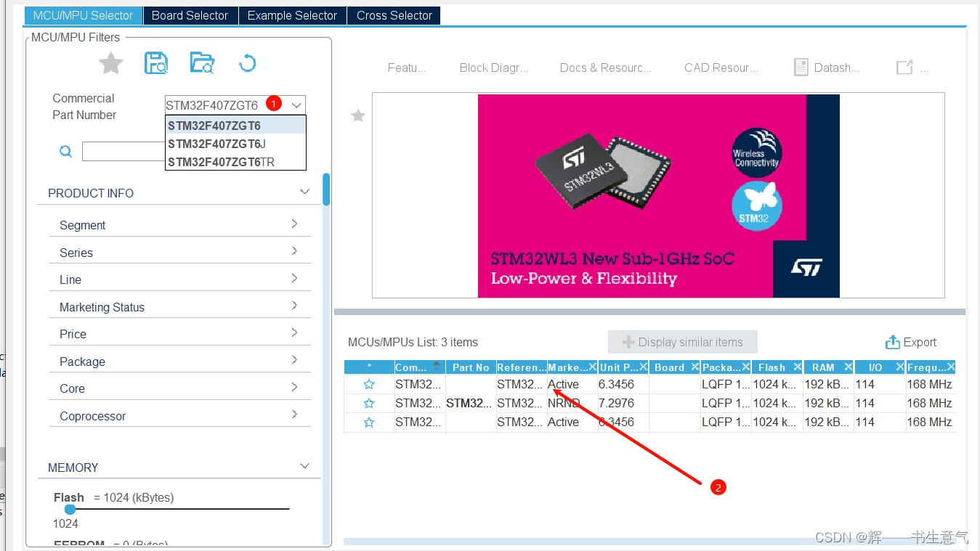This screenshot has height=551, width=980.
Task: Star the NRND row as favorite
Action: coord(369,404)
